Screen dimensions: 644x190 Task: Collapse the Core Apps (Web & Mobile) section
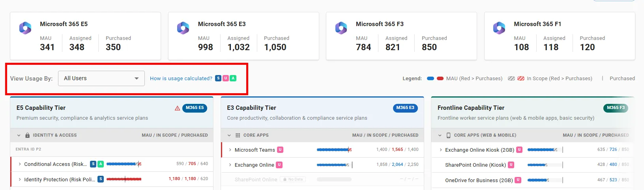click(440, 135)
